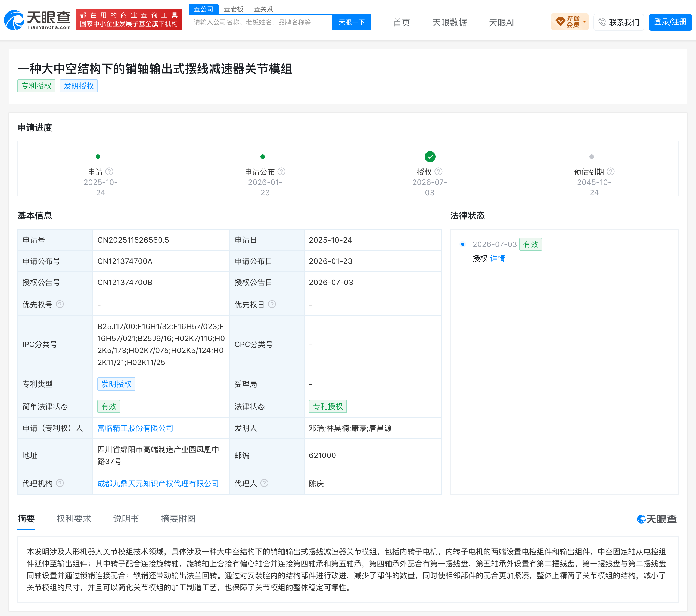Click the 联系我们 button

(x=619, y=22)
